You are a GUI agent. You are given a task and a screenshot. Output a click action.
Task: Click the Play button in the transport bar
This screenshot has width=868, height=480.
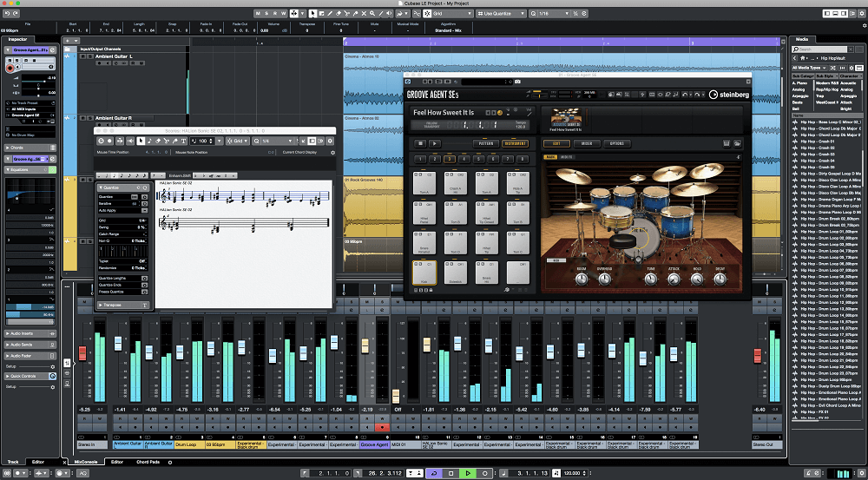pyautogui.click(x=468, y=473)
